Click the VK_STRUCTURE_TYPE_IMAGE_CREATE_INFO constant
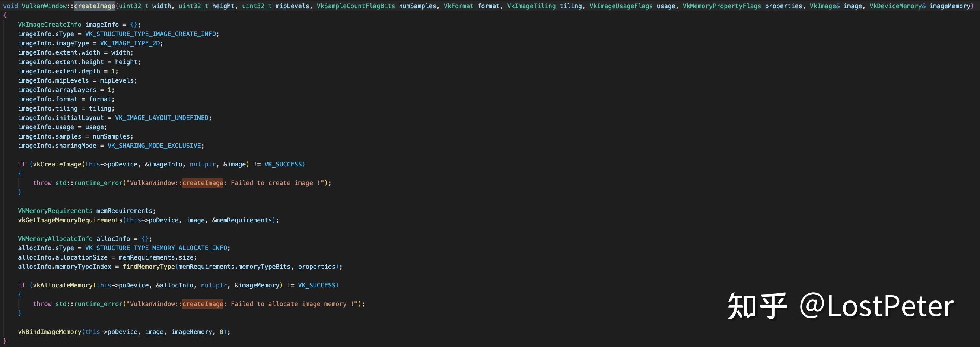 click(150, 34)
